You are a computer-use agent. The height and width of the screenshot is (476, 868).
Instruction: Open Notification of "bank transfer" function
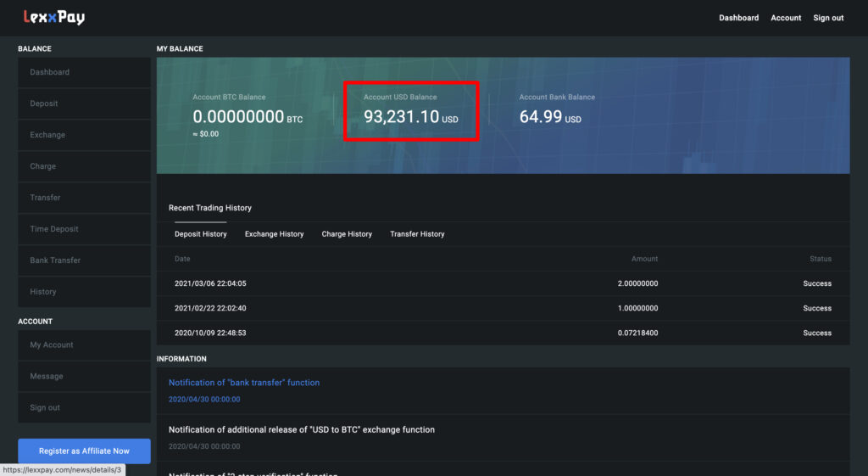[x=244, y=383]
